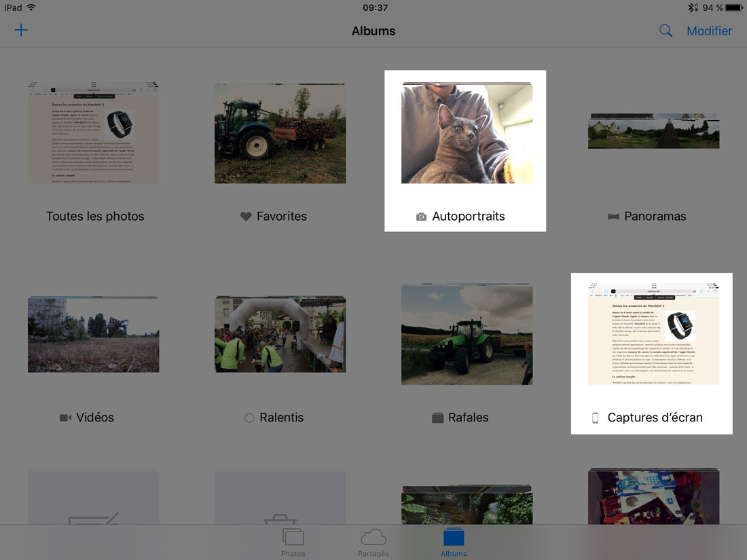Select the Panoramas album label
The width and height of the screenshot is (747, 560).
click(655, 216)
